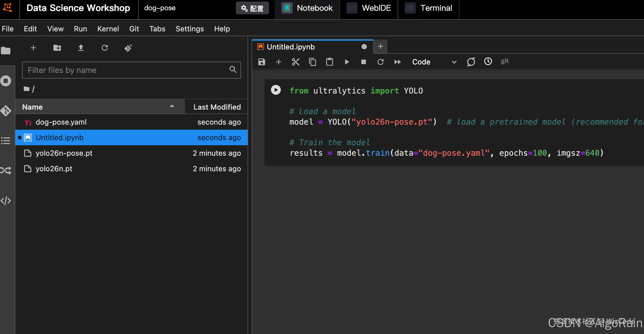
Task: Click the paste cells clipboard icon
Action: (x=329, y=62)
